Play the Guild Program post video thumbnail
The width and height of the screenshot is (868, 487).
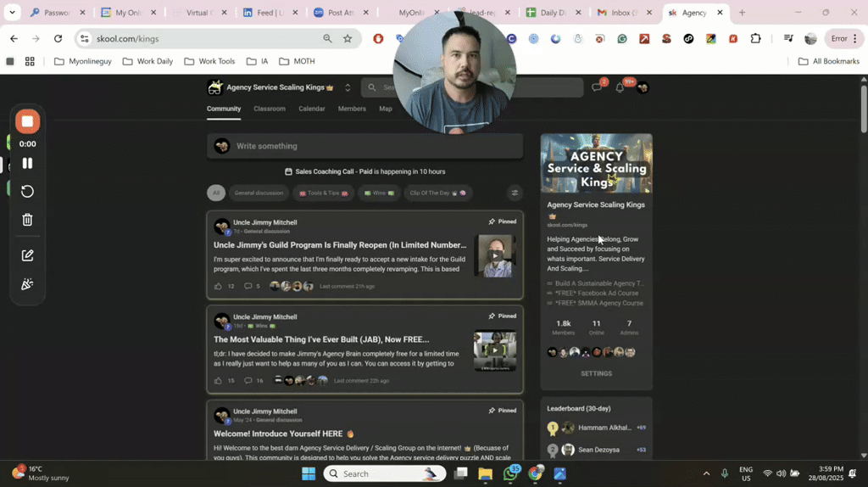495,255
